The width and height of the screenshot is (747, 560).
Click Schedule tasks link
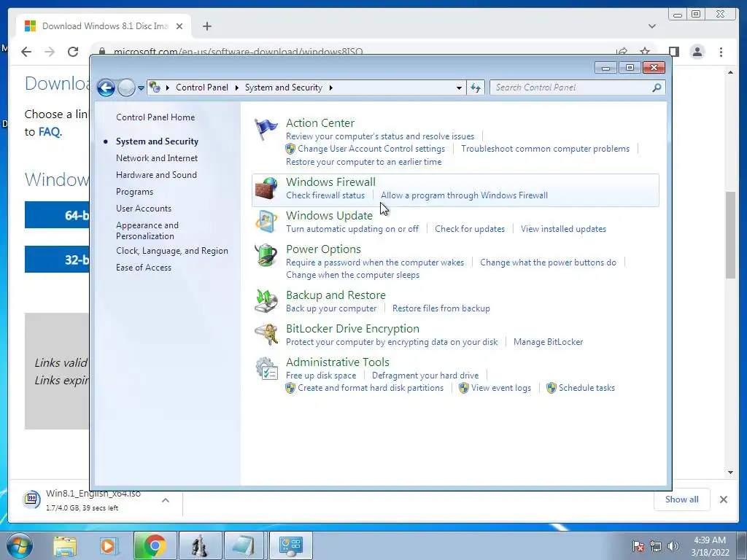click(587, 388)
